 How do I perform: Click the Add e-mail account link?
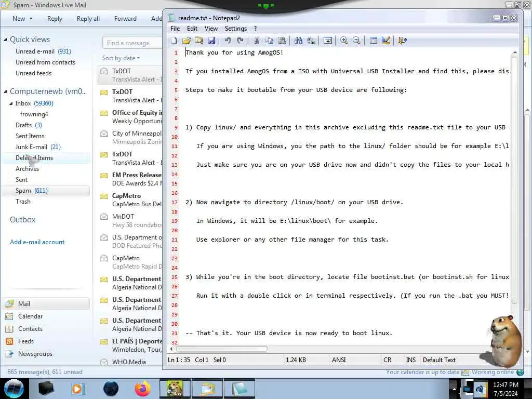coord(37,242)
